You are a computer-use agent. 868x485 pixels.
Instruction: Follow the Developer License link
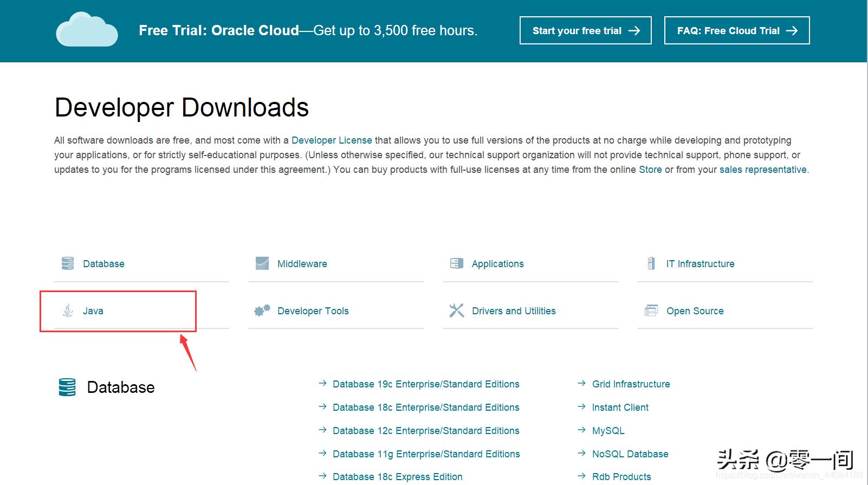click(332, 140)
